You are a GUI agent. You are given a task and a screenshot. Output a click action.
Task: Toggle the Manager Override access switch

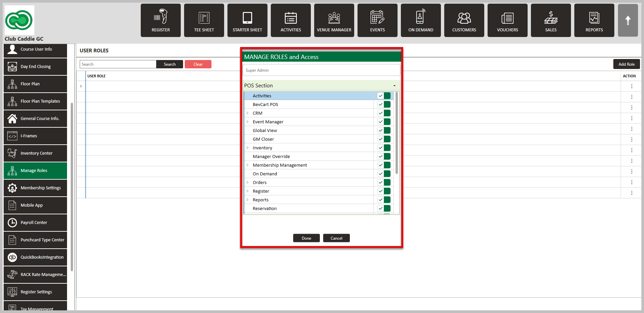pos(384,156)
